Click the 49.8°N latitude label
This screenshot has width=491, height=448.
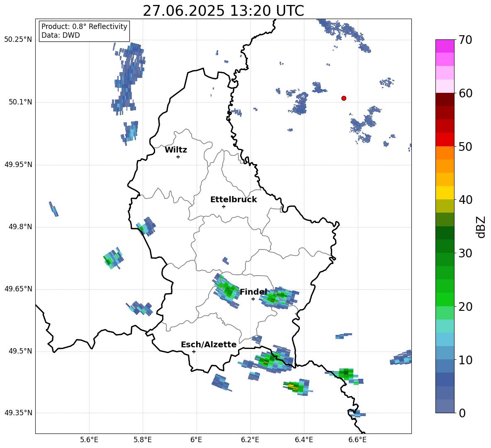click(20, 227)
